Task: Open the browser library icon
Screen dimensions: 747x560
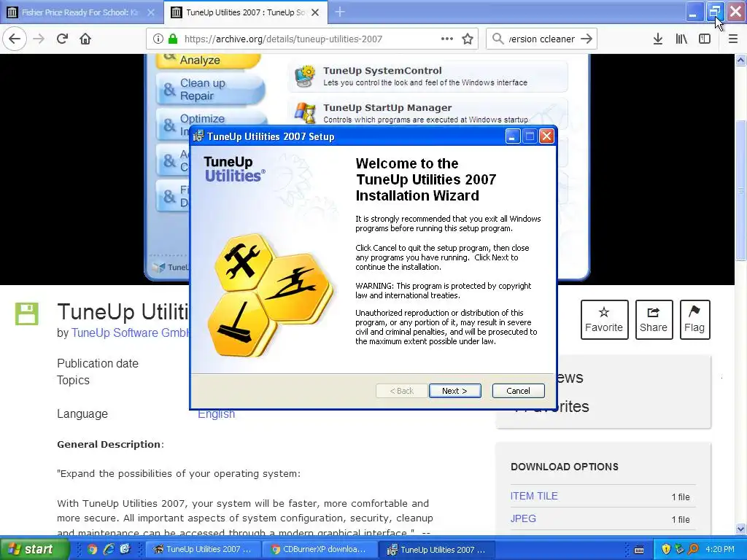Action: pos(681,39)
